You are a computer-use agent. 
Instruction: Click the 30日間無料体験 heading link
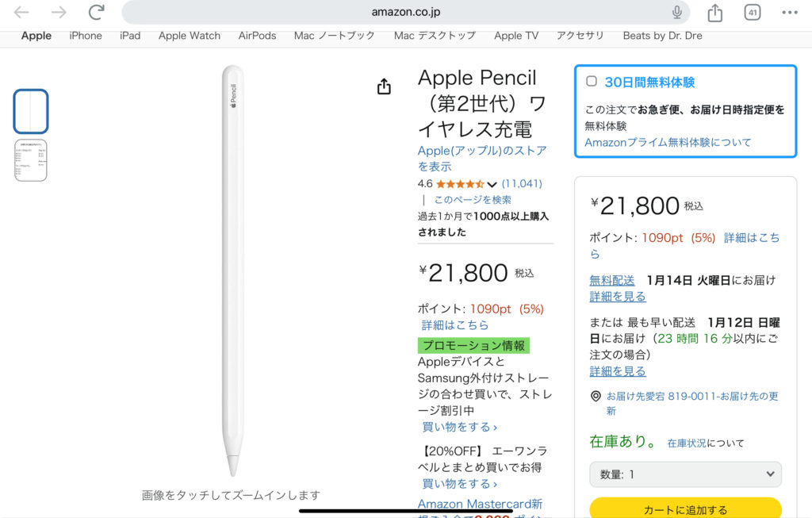click(x=649, y=82)
